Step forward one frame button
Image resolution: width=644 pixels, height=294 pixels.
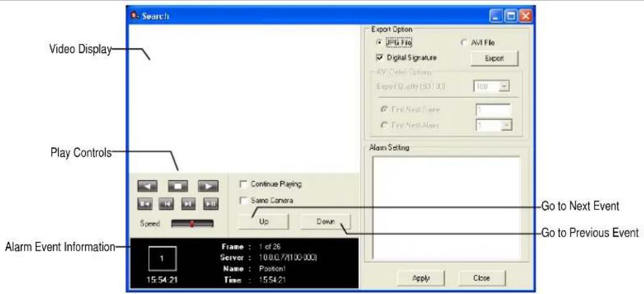pyautogui.click(x=188, y=204)
